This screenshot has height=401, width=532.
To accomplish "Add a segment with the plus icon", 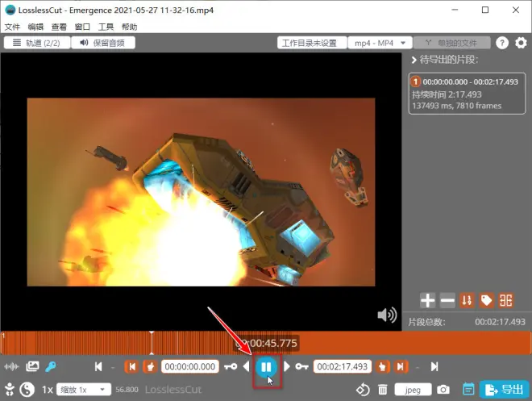I will [x=427, y=300].
